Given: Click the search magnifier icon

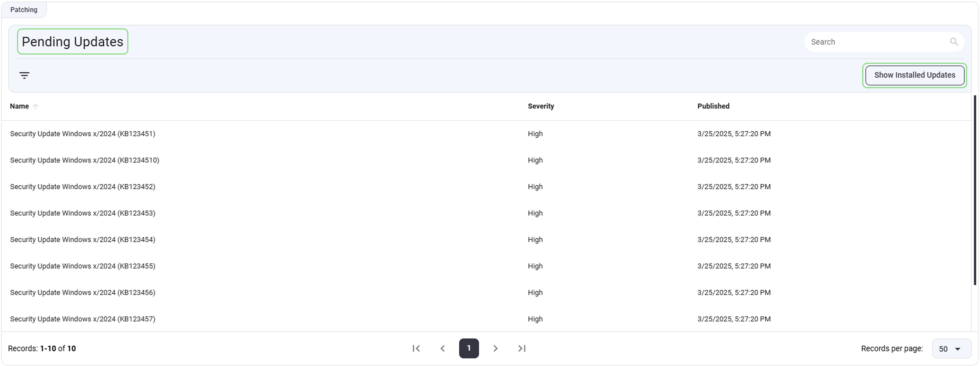Looking at the screenshot, I should [954, 41].
